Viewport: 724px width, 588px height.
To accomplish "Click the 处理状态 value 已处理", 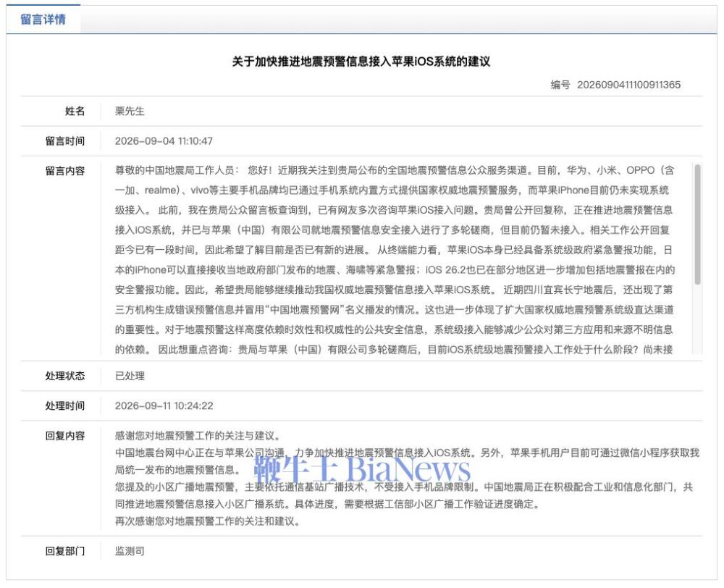I will coord(130,376).
